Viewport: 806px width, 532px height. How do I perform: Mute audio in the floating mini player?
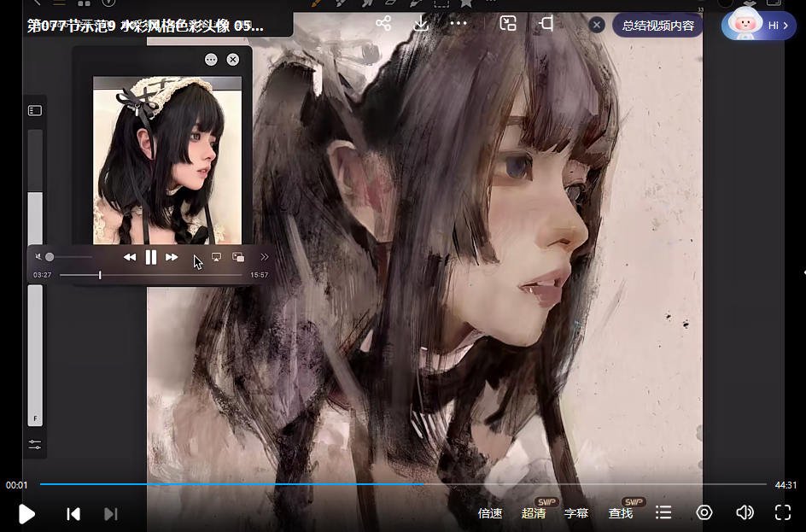coord(37,256)
